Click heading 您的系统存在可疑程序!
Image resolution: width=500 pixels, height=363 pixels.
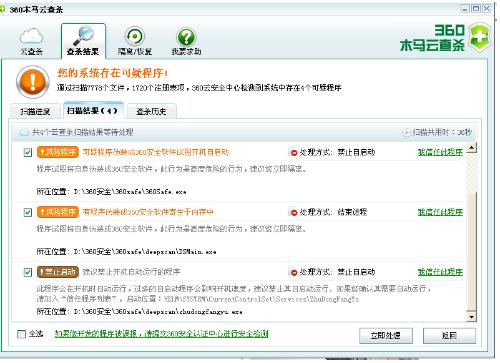point(112,73)
